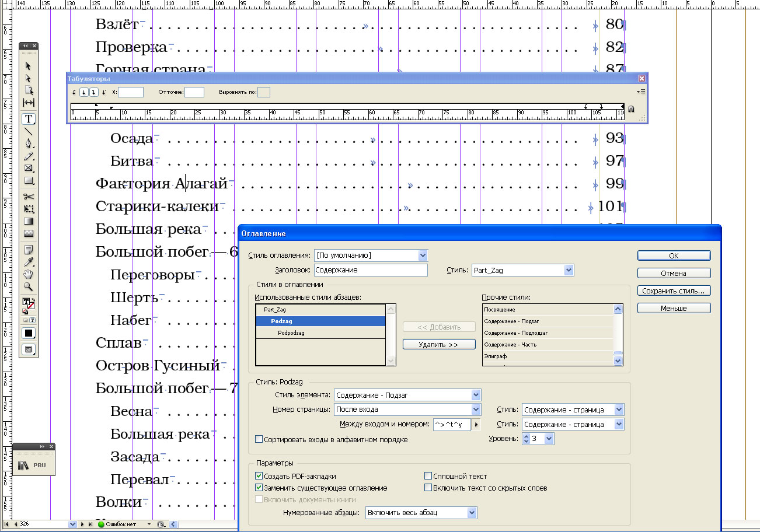Select 'Содержание - Часть' in Прочие стили
760x532 pixels.
click(x=548, y=344)
